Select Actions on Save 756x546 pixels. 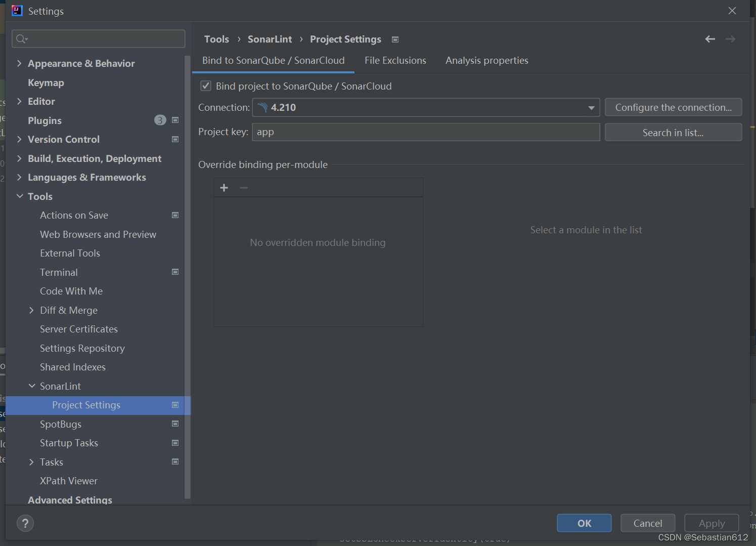click(x=74, y=215)
